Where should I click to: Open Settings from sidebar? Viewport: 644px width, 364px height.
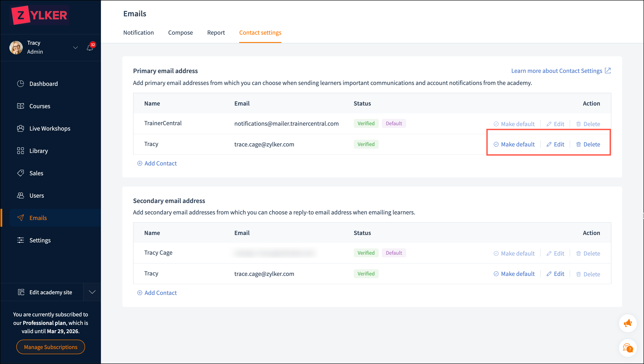pyautogui.click(x=40, y=240)
